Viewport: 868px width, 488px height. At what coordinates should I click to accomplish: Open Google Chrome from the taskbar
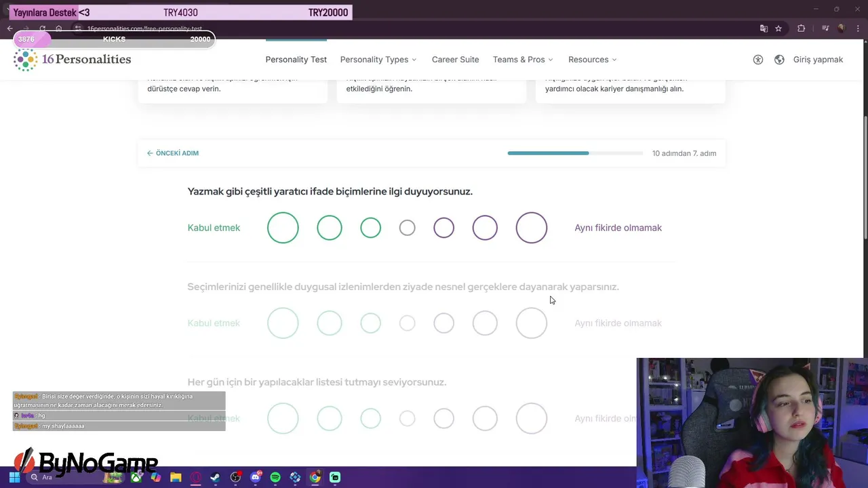point(315,477)
